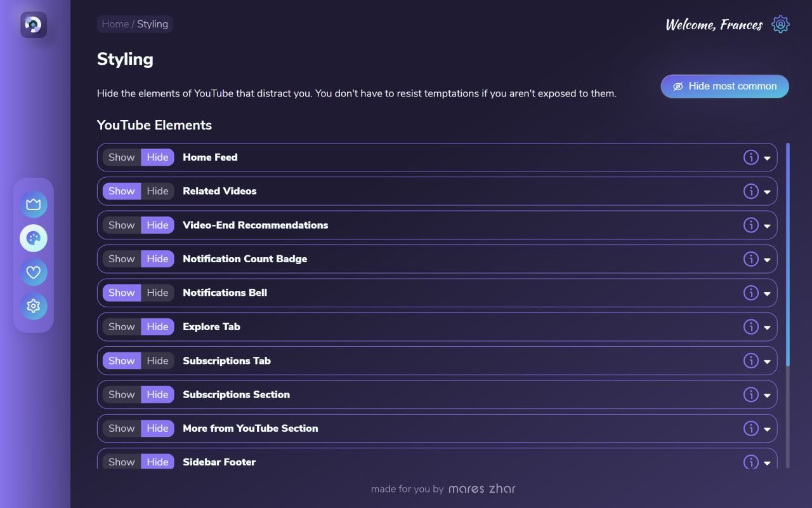Set Notifications Bell to Hide

157,293
